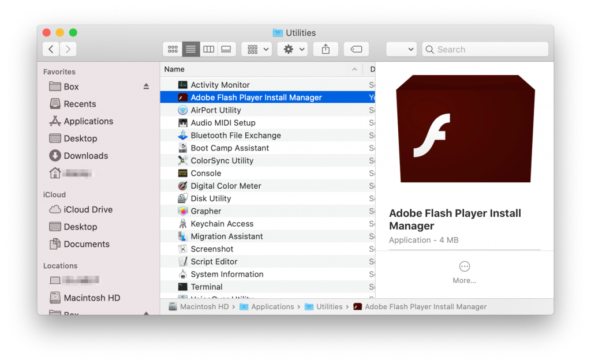Toggle the sort direction arrow in Name header
The image size is (591, 364).
[355, 69]
